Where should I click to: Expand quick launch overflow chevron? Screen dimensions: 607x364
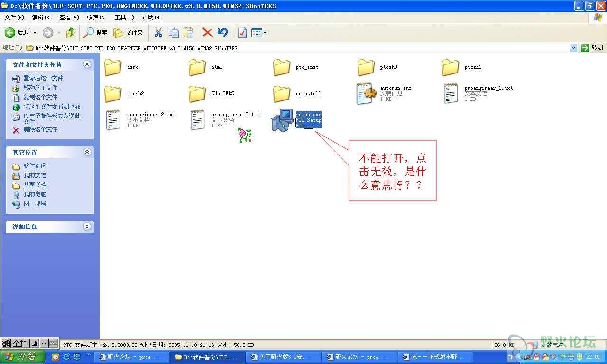[x=88, y=355]
